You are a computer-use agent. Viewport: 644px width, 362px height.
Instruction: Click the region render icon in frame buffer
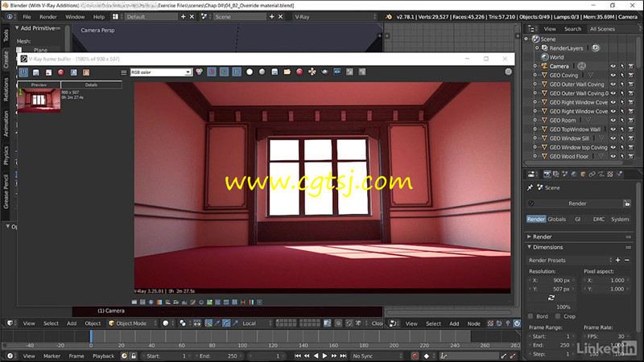(x=337, y=72)
